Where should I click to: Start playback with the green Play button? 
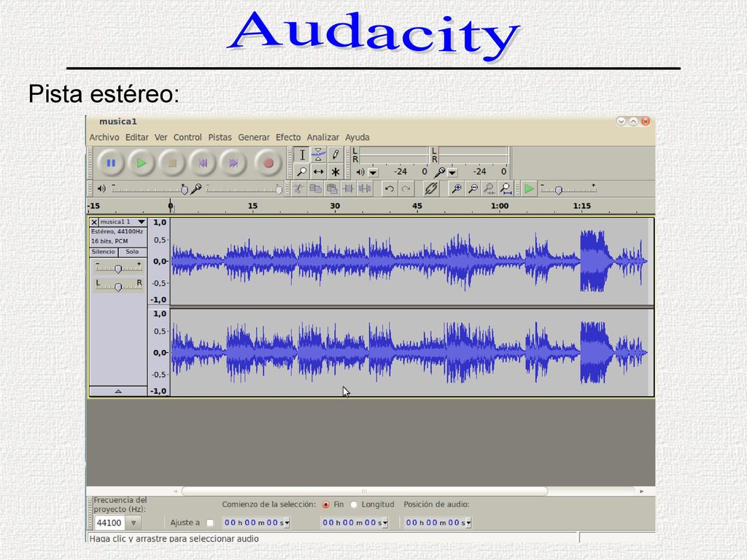tap(142, 163)
